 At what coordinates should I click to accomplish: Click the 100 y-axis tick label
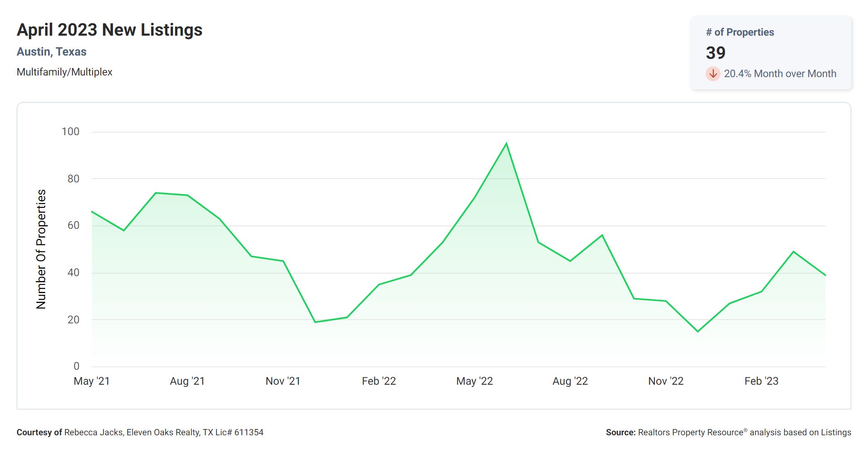click(x=70, y=132)
